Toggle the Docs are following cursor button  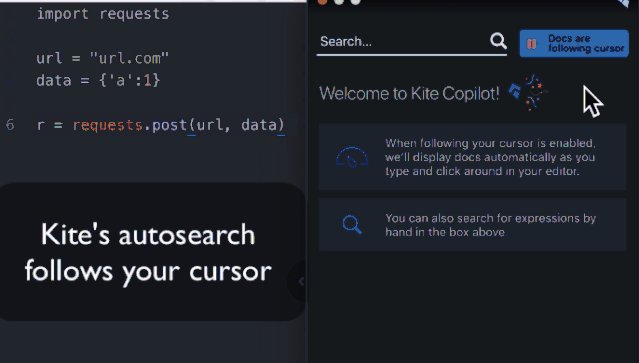pos(574,43)
